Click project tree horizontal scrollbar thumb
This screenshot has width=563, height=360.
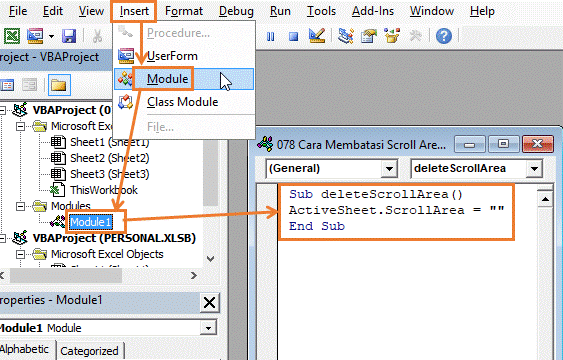(66, 276)
